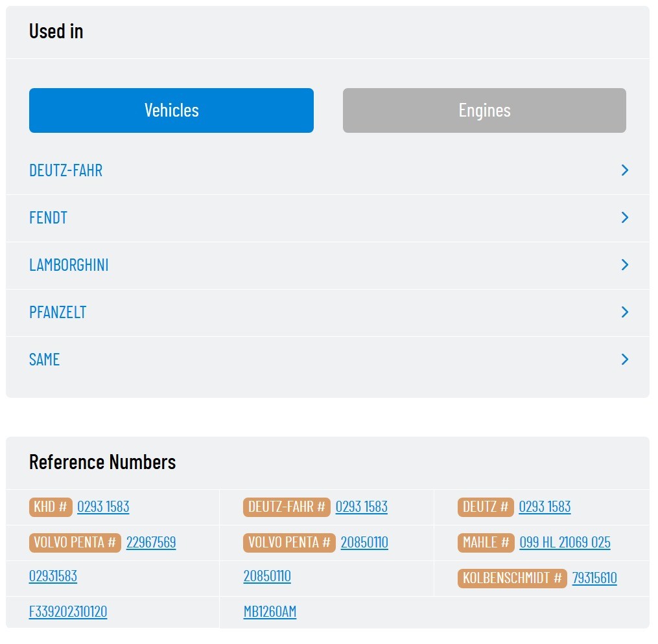Click the PFANZELT brand entry

(58, 312)
